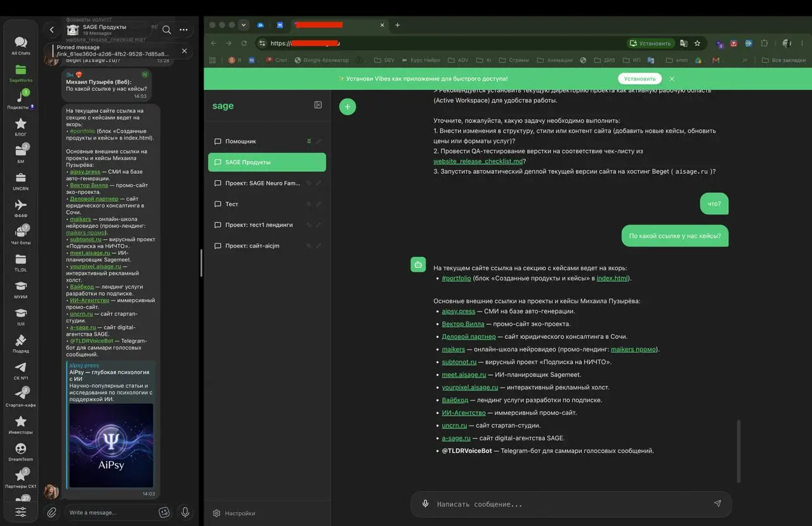Close the Vibes install banner

(x=672, y=79)
